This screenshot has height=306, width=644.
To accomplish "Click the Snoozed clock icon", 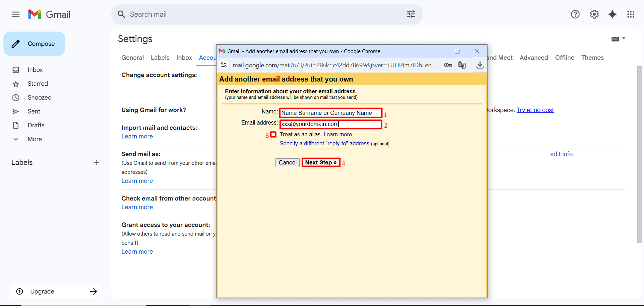I will tap(16, 97).
